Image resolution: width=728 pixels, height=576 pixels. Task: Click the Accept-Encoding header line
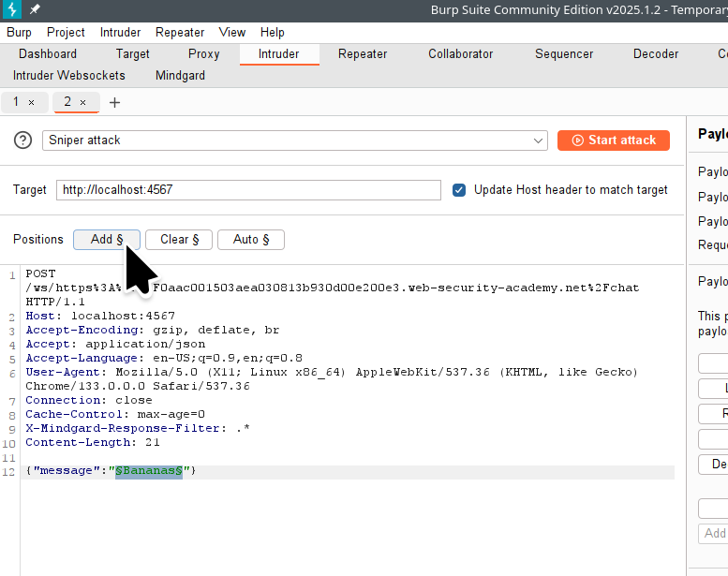(x=153, y=331)
